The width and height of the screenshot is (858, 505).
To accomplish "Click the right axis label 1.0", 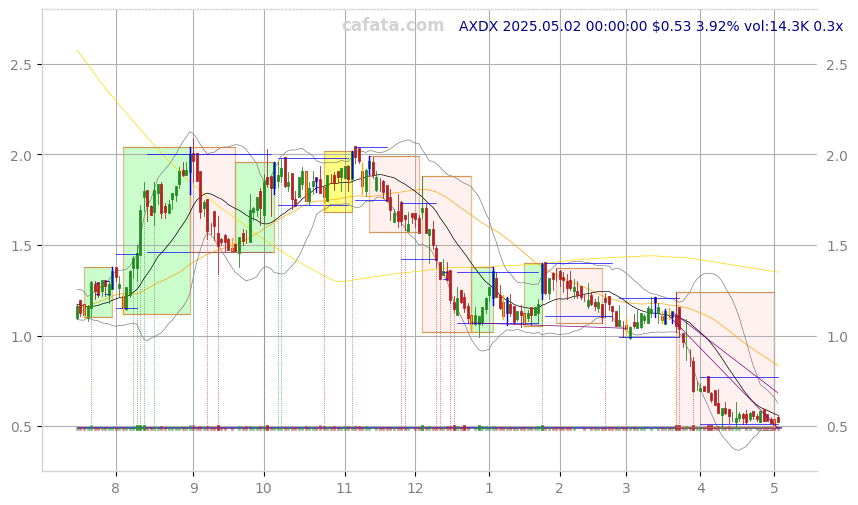I will tap(837, 336).
